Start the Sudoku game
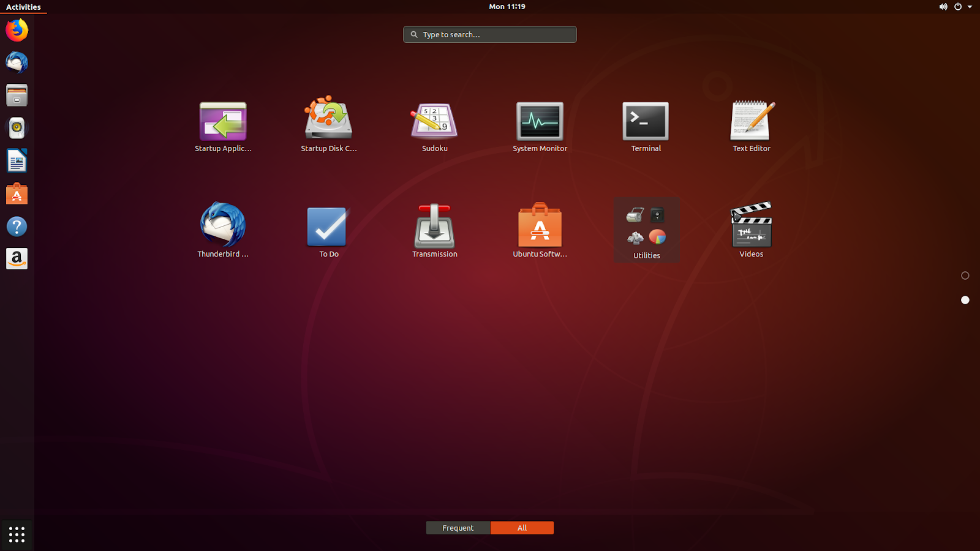This screenshot has width=980, height=551. (x=434, y=127)
